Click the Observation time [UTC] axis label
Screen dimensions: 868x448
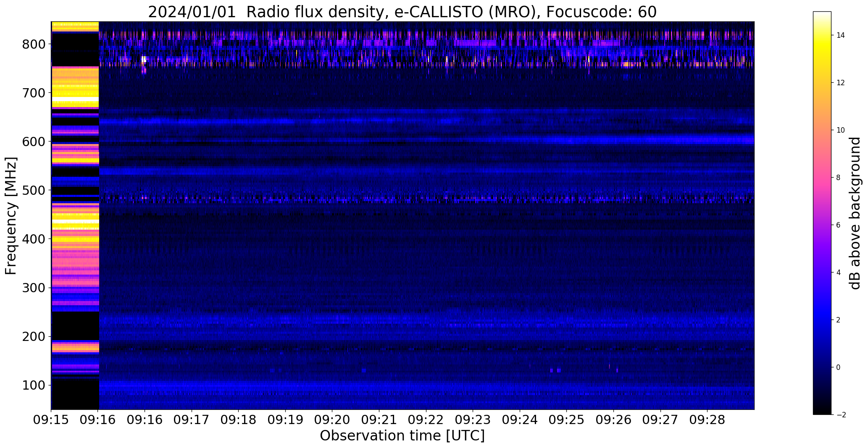[x=402, y=436]
